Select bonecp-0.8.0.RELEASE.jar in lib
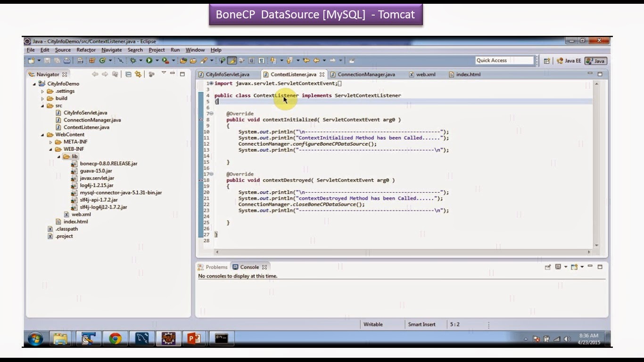Viewport: 644px width, 362px height. pyautogui.click(x=108, y=164)
